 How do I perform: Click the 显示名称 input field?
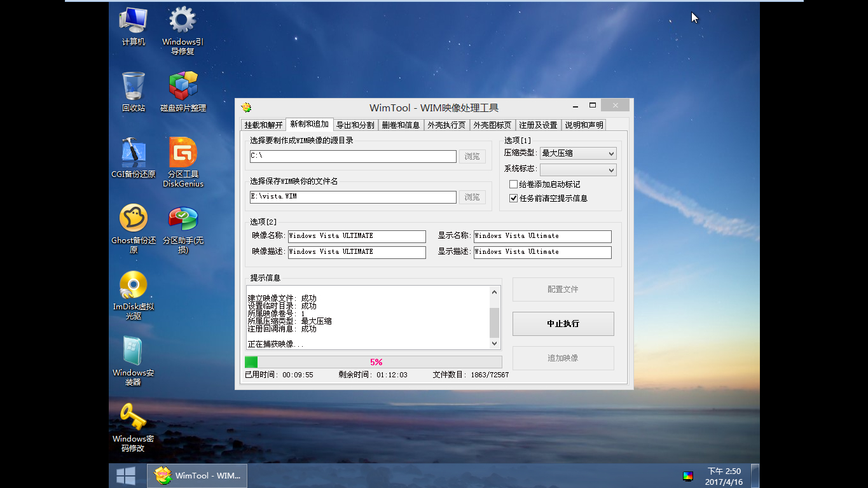[542, 236]
